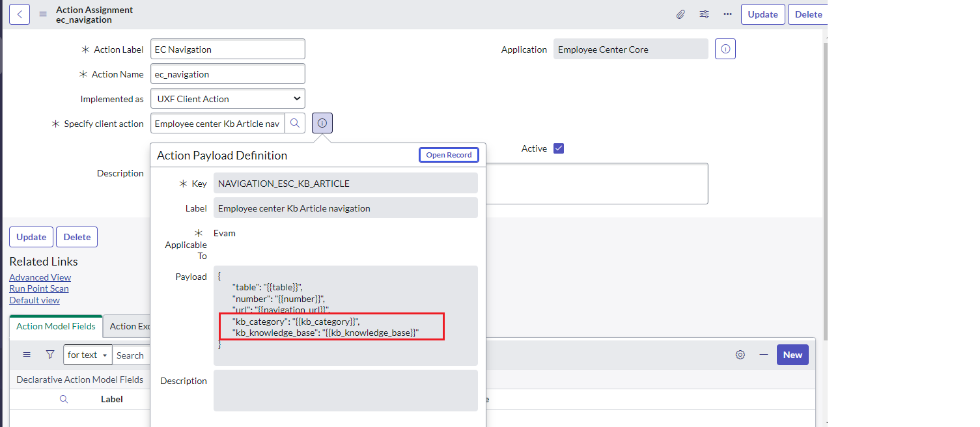The height and width of the screenshot is (427, 980).
Task: Click the Delete button below the form
Action: coord(77,237)
